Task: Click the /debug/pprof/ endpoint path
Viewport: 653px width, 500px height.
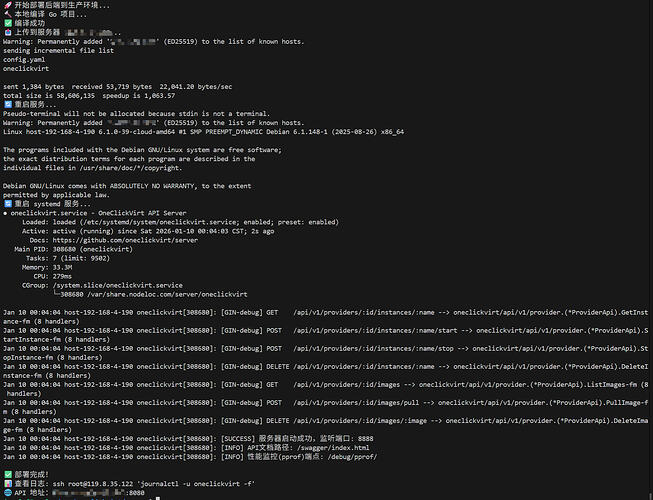Action: point(352,457)
